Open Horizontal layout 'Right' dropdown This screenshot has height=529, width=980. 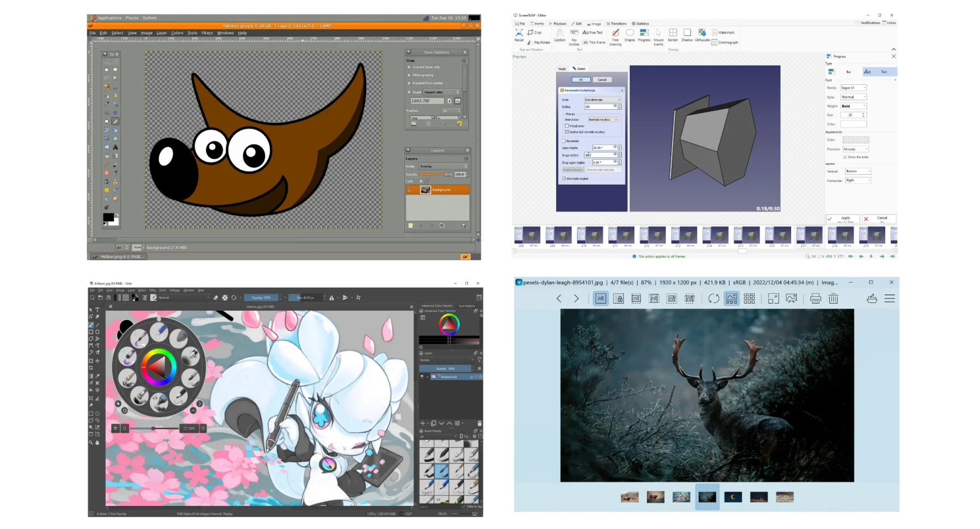(858, 180)
